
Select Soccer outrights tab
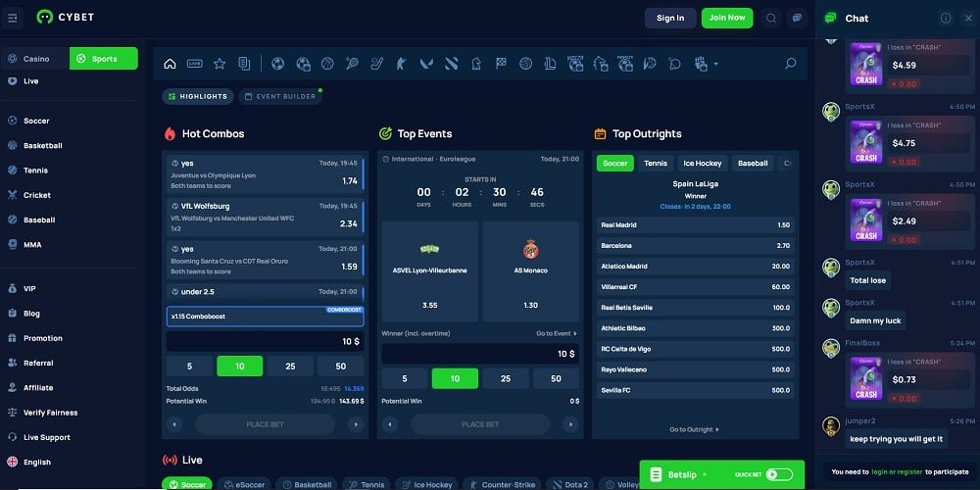click(x=615, y=163)
